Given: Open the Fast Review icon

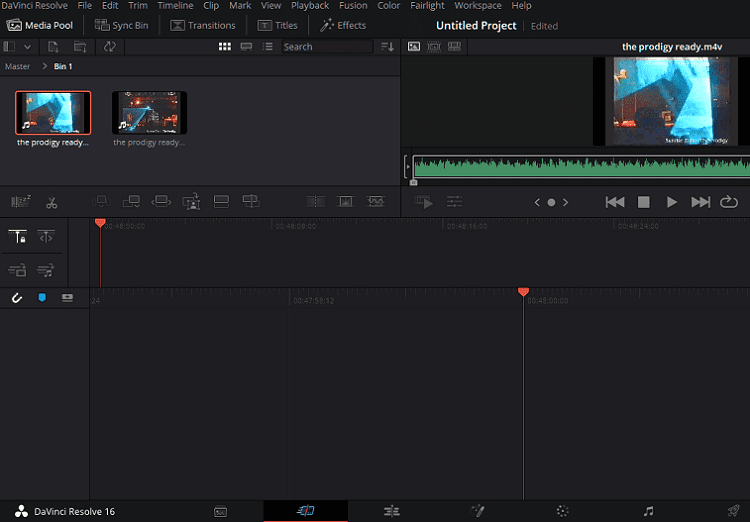Looking at the screenshot, I should 424,202.
